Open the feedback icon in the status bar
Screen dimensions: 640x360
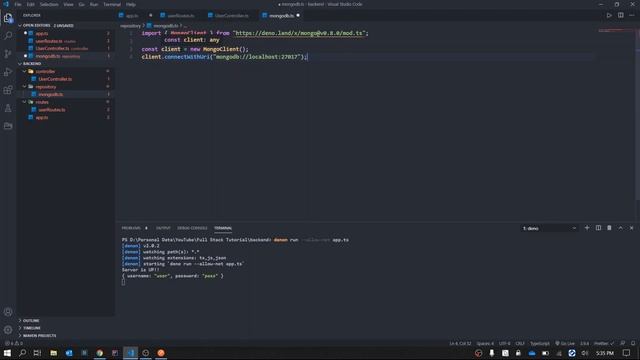pyautogui.click(x=623, y=343)
